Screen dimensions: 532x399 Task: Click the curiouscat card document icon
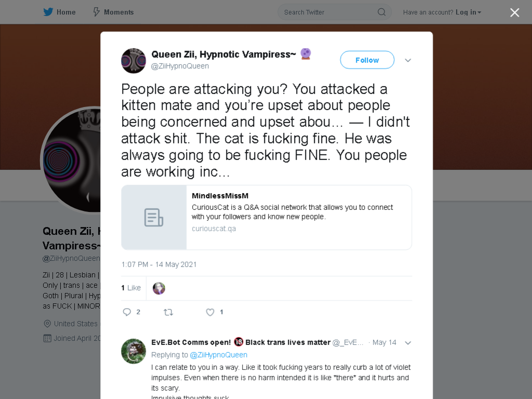154,218
